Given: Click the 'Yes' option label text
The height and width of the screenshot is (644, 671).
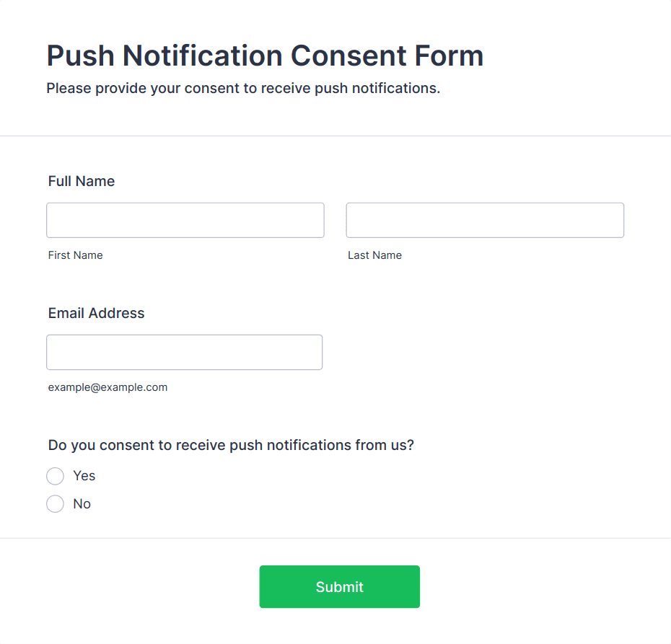Looking at the screenshot, I should [x=84, y=476].
